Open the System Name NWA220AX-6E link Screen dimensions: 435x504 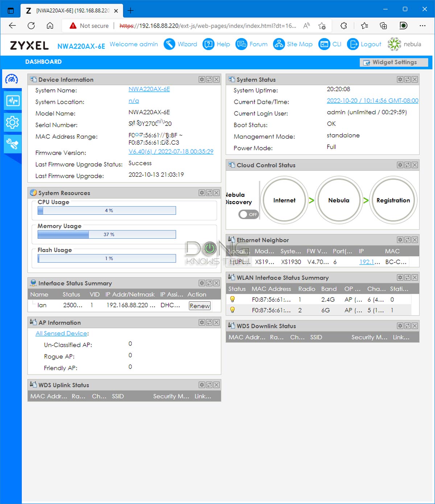(149, 89)
